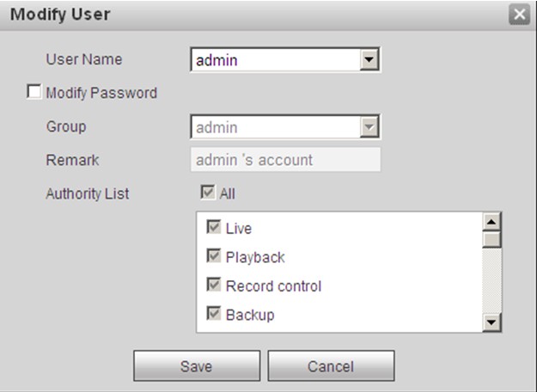
Task: Click the admin User Name field
Action: 275,60
